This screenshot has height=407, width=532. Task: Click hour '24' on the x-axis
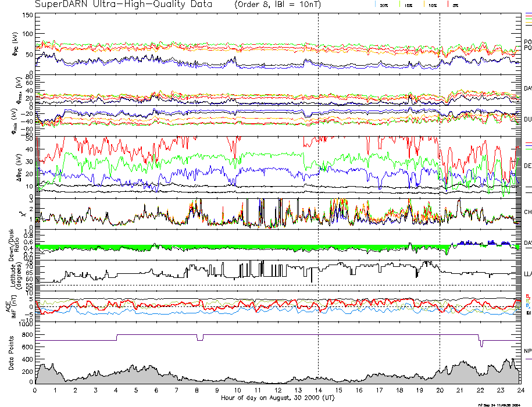tap(521, 390)
